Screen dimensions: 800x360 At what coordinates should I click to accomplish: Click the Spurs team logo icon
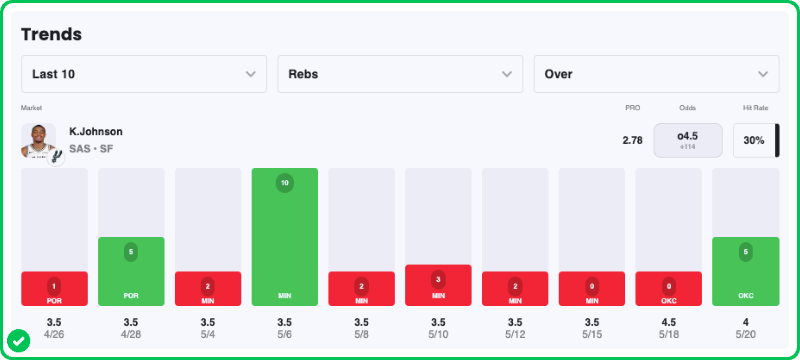pos(57,156)
